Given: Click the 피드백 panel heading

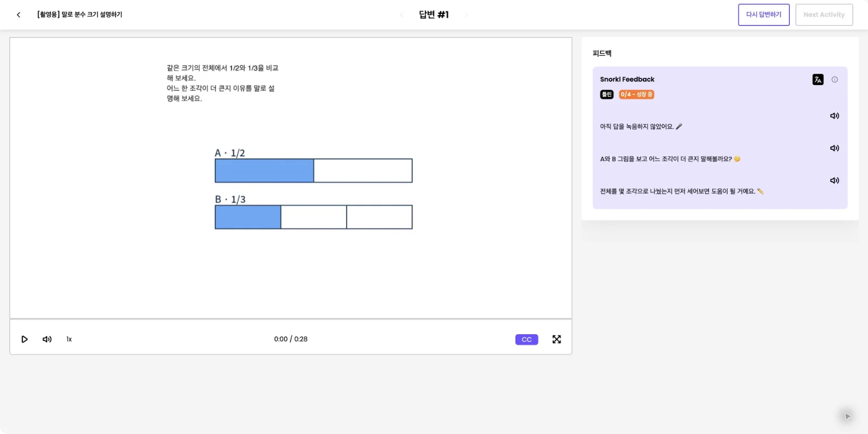Looking at the screenshot, I should pyautogui.click(x=602, y=53).
